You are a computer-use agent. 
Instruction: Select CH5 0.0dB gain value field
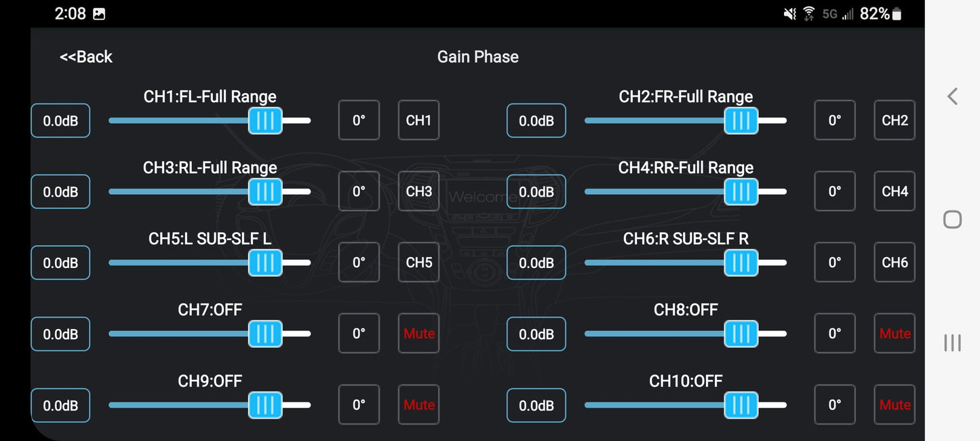point(60,263)
